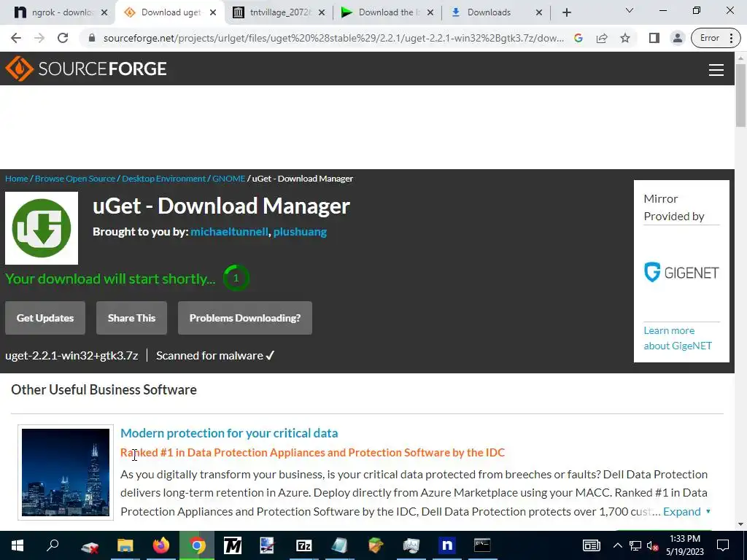Open a new browser tab with plus icon
Screen dimensions: 747x560
(566, 12)
